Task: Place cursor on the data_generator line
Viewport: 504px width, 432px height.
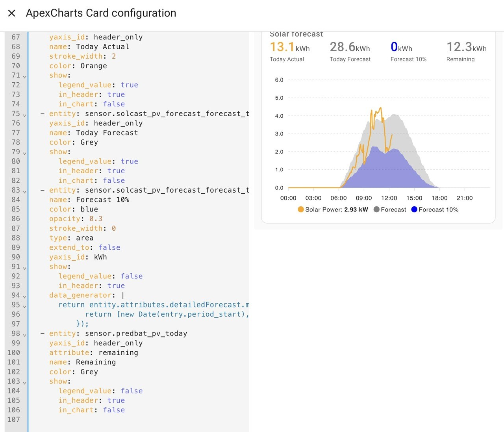Action: pyautogui.click(x=87, y=295)
